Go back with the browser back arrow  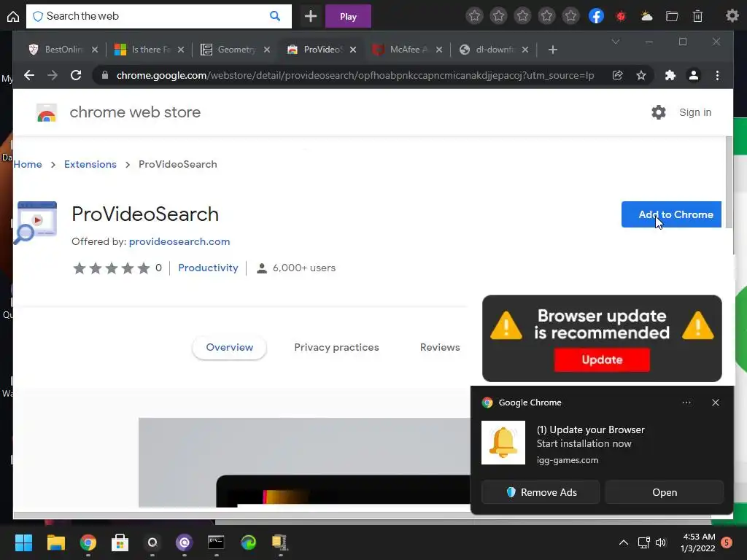29,75
